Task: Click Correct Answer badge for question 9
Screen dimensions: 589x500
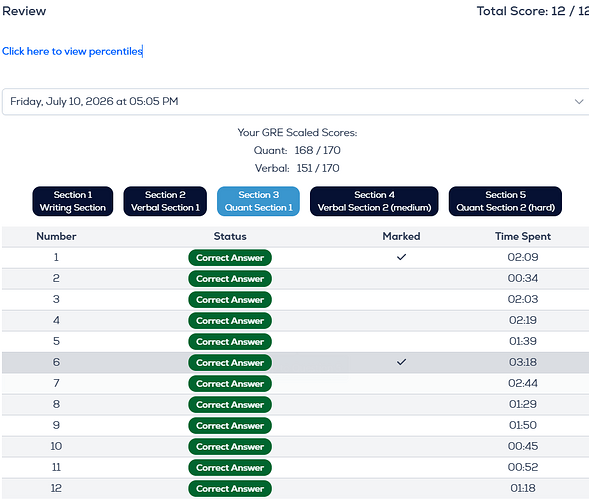Action: (x=230, y=426)
